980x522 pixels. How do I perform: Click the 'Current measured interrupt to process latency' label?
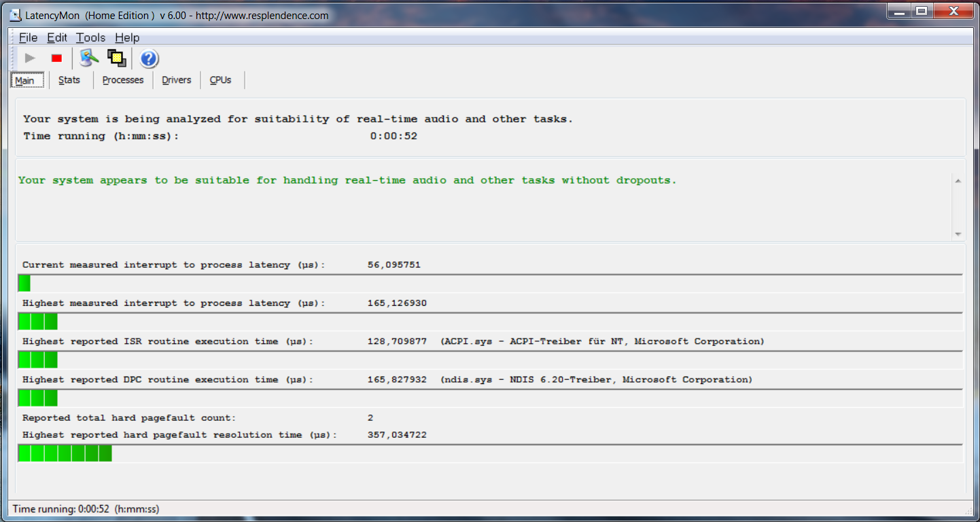point(174,265)
